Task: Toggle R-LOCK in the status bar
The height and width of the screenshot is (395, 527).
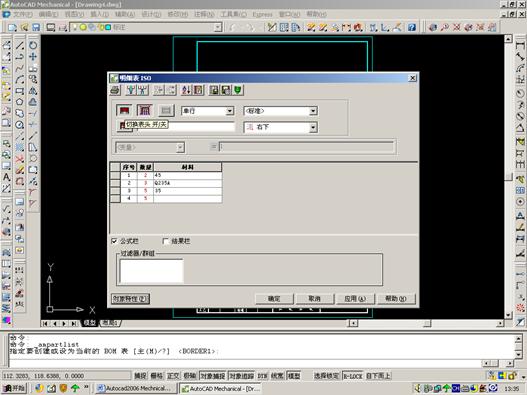Action: pyautogui.click(x=353, y=376)
